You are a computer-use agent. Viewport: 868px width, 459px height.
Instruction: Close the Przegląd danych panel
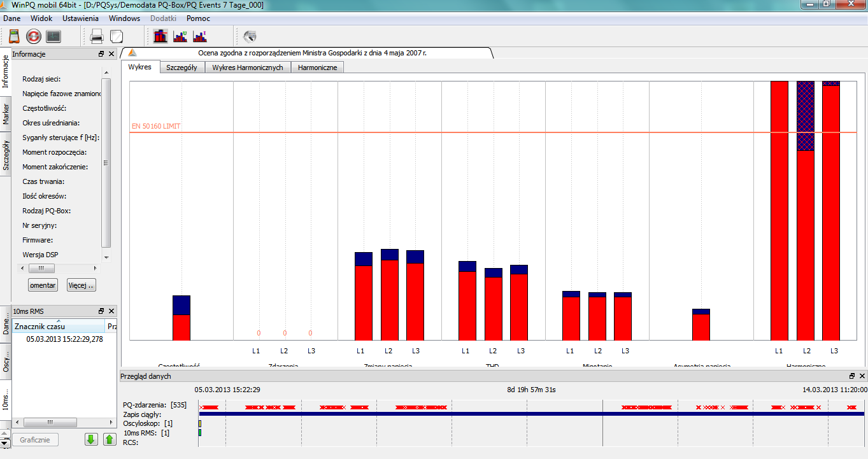click(862, 376)
